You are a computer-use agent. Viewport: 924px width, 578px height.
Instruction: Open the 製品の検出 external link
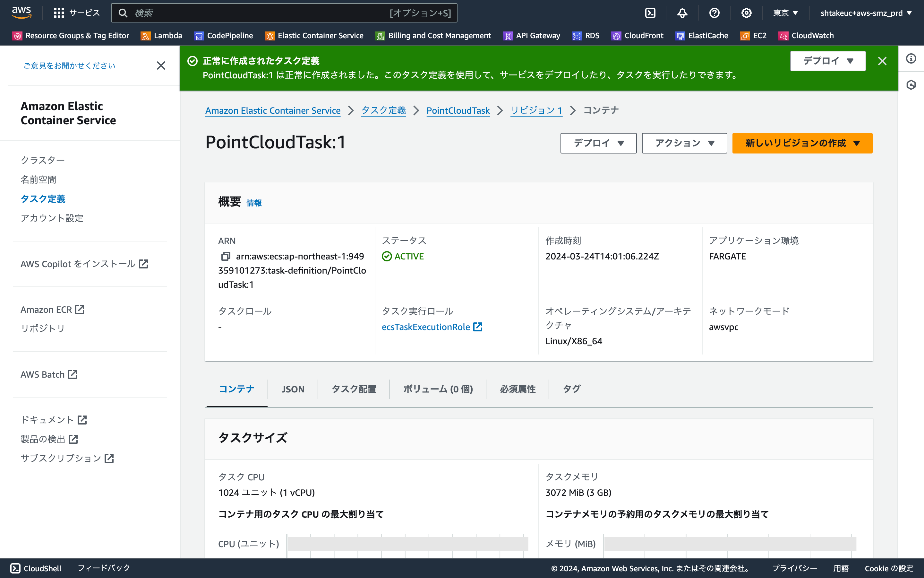tap(49, 439)
